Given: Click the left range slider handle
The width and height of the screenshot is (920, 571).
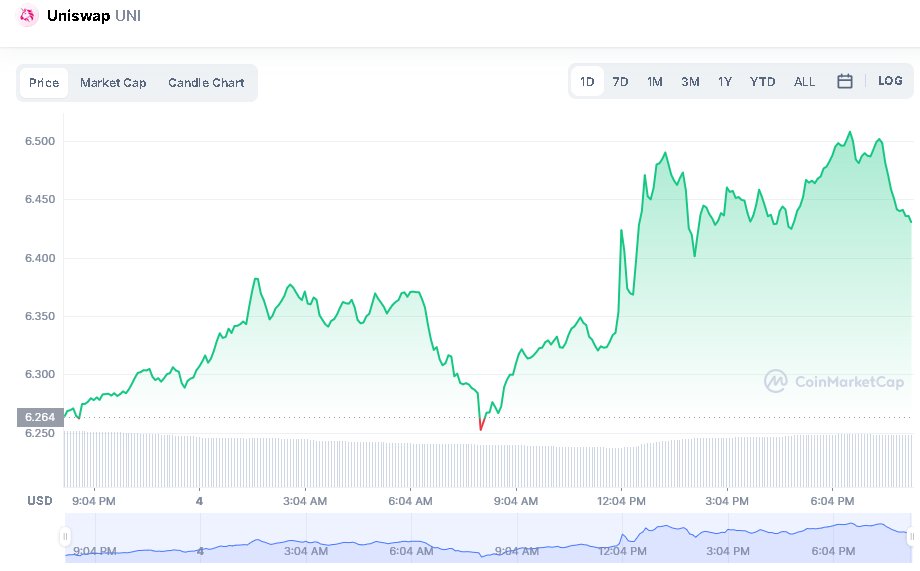Looking at the screenshot, I should (x=65, y=536).
